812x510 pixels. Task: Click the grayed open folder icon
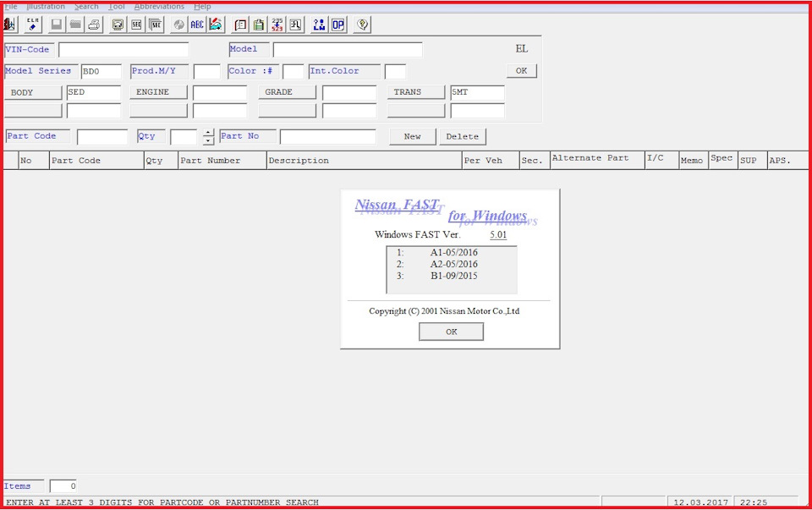(x=75, y=25)
